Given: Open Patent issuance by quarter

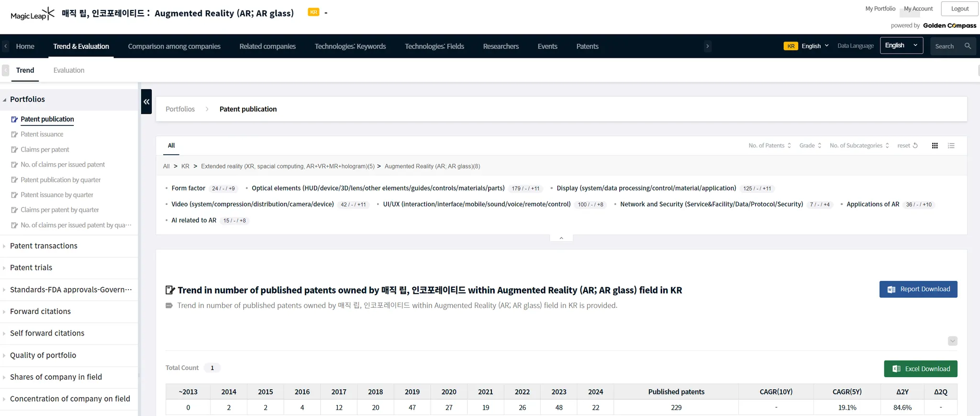Looking at the screenshot, I should 57,195.
